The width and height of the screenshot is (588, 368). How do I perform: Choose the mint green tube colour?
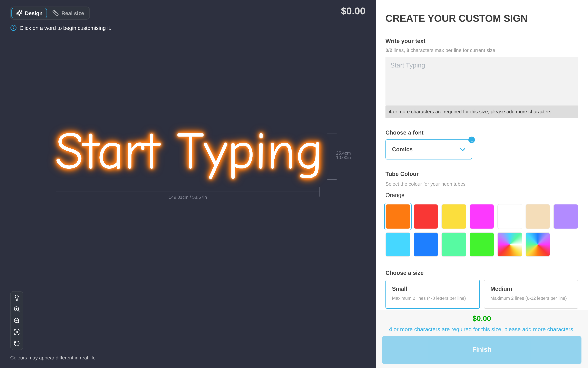[x=454, y=244]
